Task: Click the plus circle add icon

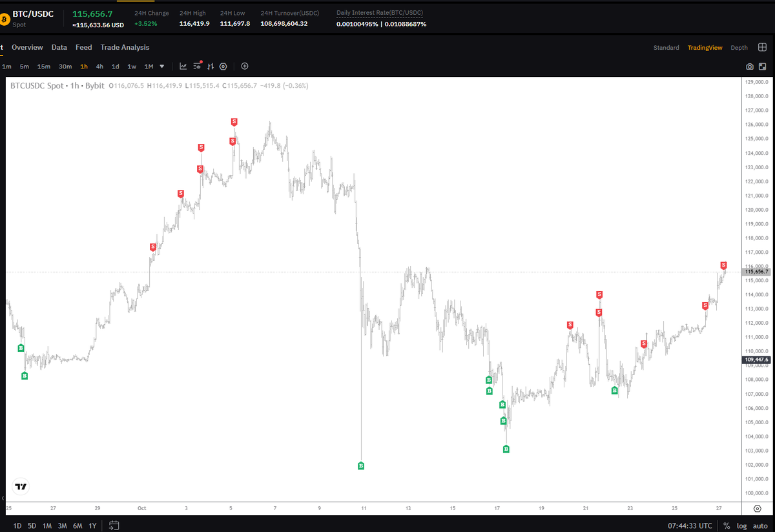Action: [x=245, y=66]
